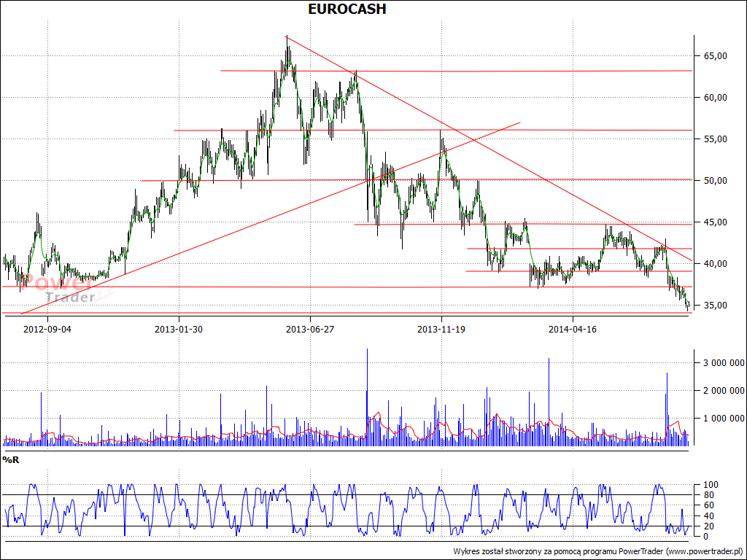Image resolution: width=747 pixels, height=560 pixels.
Task: Click the 55,00 price axis label
Action: click(x=716, y=139)
